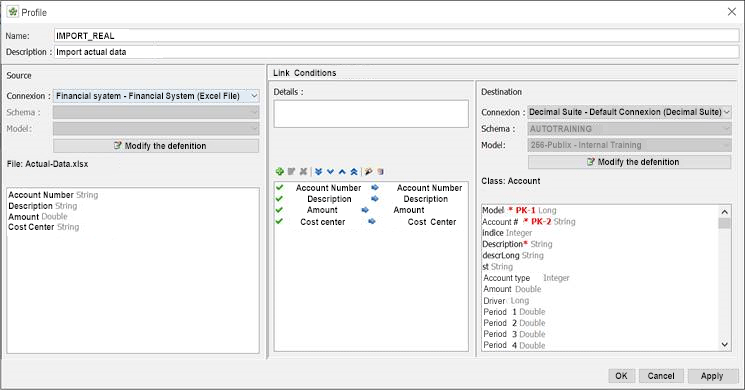Open the Destination Schema AUTOTRAINING dropdown
The height and width of the screenshot is (390, 745).
[630, 129]
